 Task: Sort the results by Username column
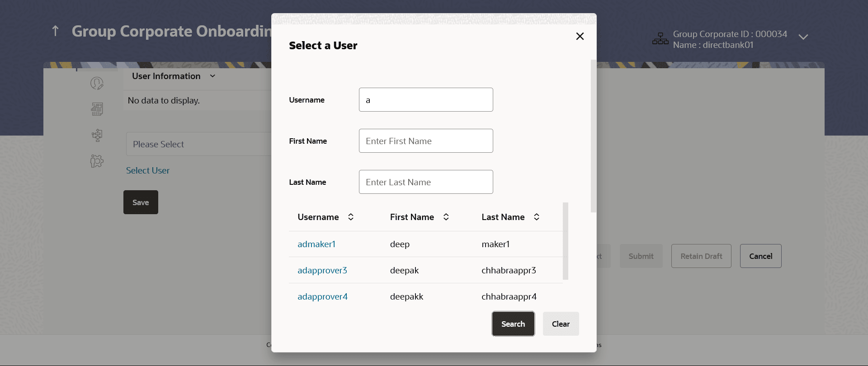tap(350, 217)
